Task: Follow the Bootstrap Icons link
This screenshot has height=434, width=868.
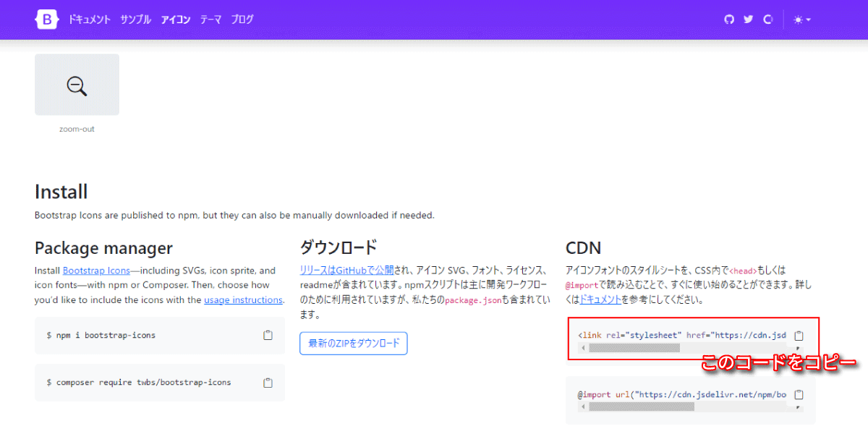Action: click(96, 271)
